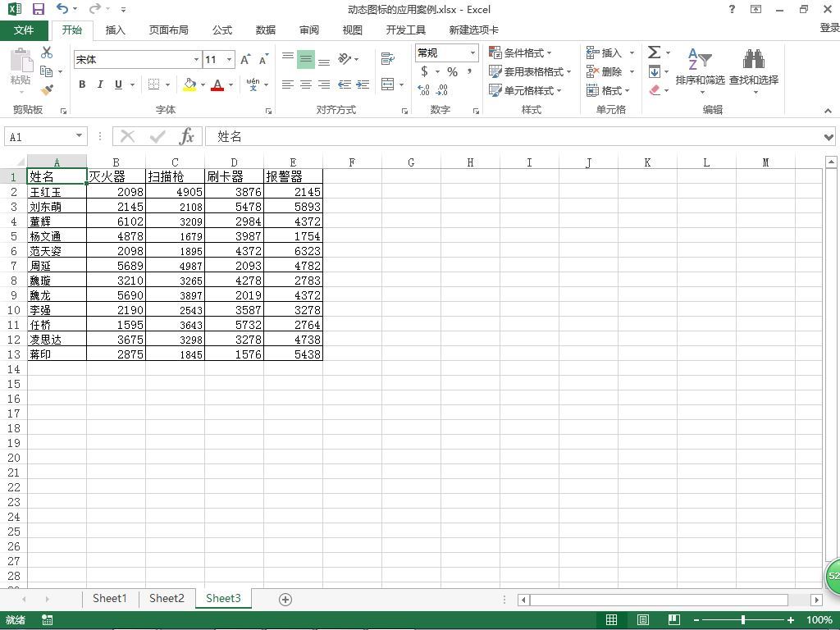
Task: Switch to the 公式 ribbon tab
Action: pos(221,30)
